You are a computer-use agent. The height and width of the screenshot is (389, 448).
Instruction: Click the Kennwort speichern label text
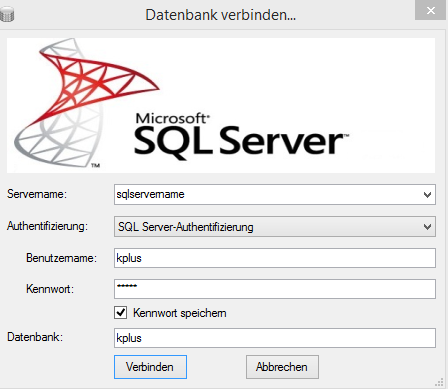coord(180,313)
